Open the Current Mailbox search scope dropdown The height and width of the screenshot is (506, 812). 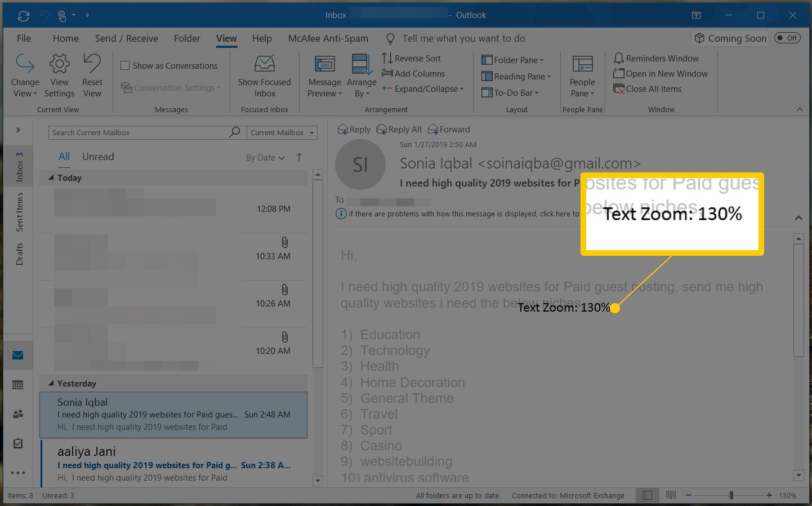(282, 132)
